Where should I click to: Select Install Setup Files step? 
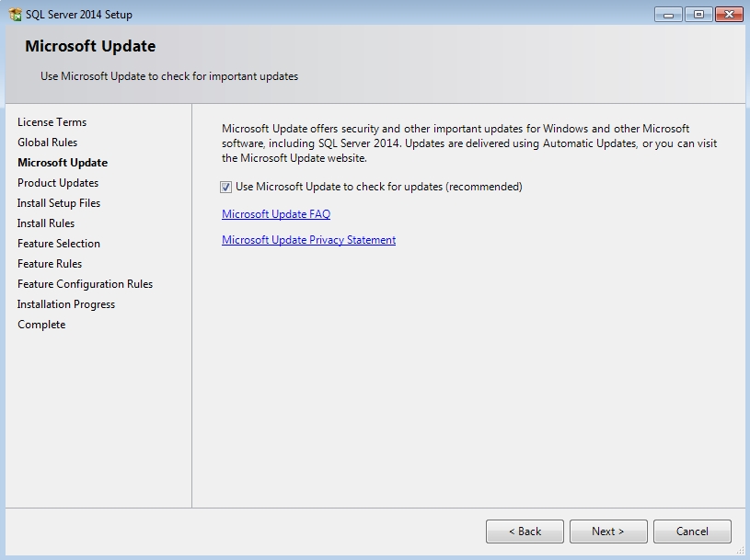coord(59,203)
